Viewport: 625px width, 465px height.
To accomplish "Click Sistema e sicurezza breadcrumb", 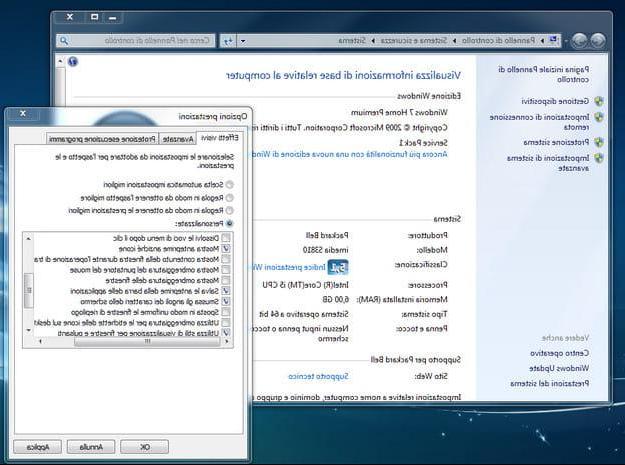I will tap(413, 41).
